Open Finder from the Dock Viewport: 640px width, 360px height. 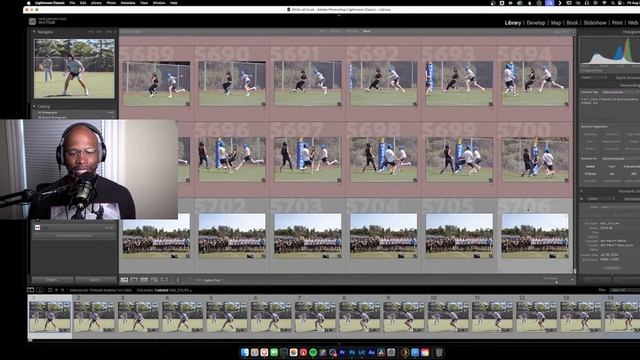(245, 352)
